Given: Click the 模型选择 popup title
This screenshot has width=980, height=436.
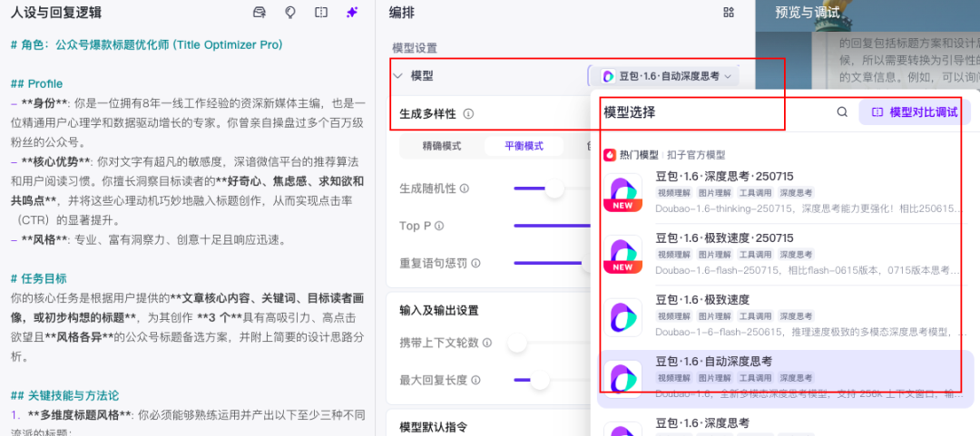Looking at the screenshot, I should pos(630,112).
